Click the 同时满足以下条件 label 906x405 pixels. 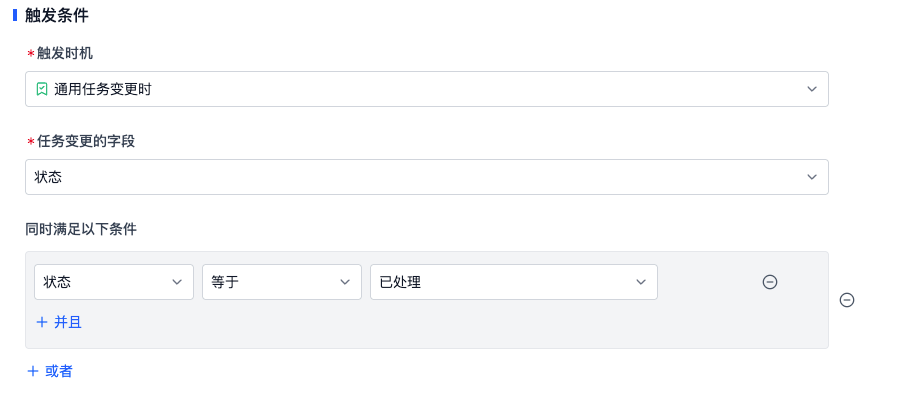click(x=81, y=229)
